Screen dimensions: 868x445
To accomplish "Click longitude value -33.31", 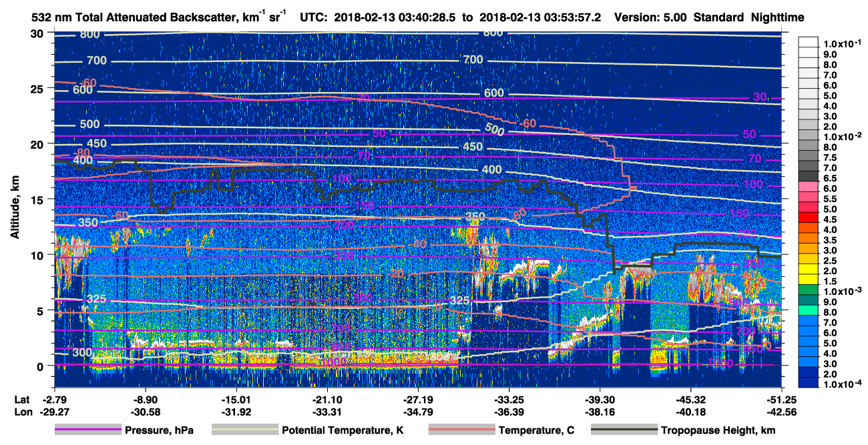I will [x=327, y=411].
